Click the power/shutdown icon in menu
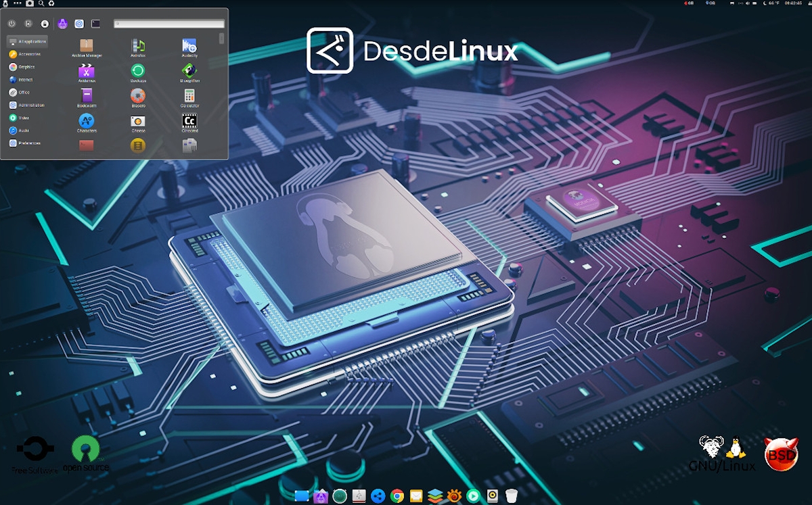This screenshot has width=812, height=505. tap(12, 24)
